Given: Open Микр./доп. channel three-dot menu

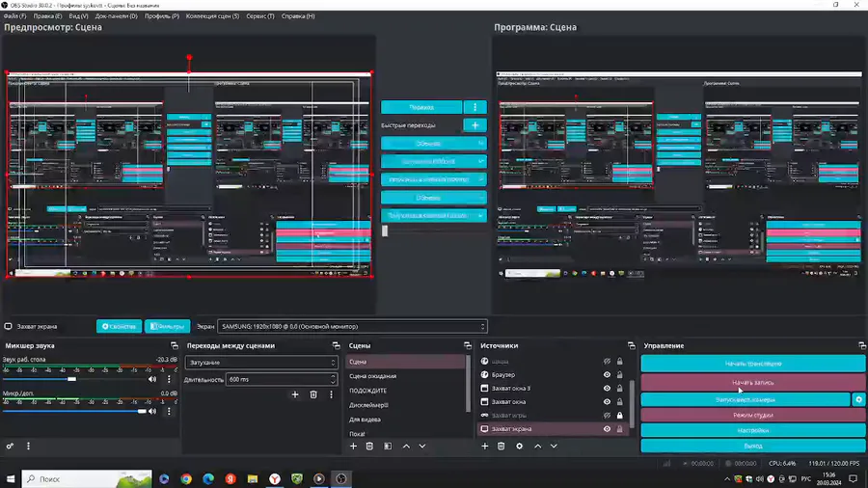Looking at the screenshot, I should pos(169,411).
